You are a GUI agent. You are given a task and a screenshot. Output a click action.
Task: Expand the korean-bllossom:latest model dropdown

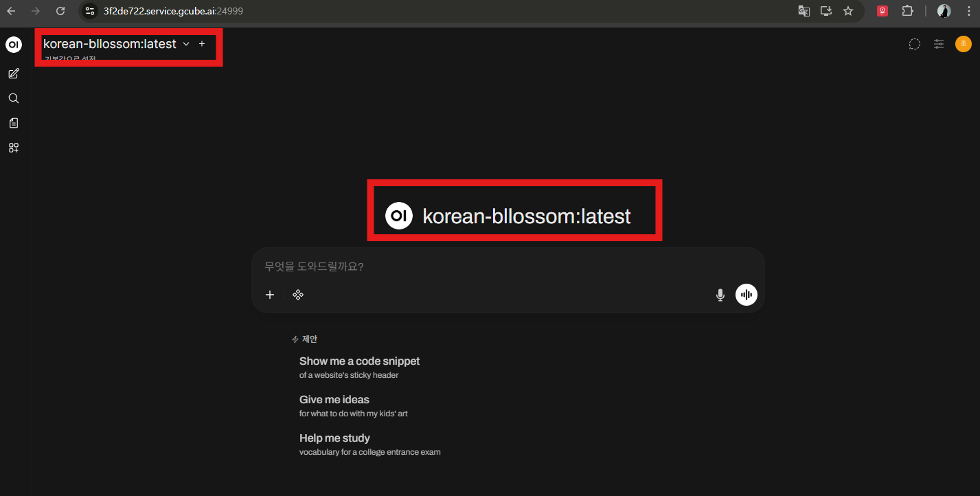click(185, 44)
